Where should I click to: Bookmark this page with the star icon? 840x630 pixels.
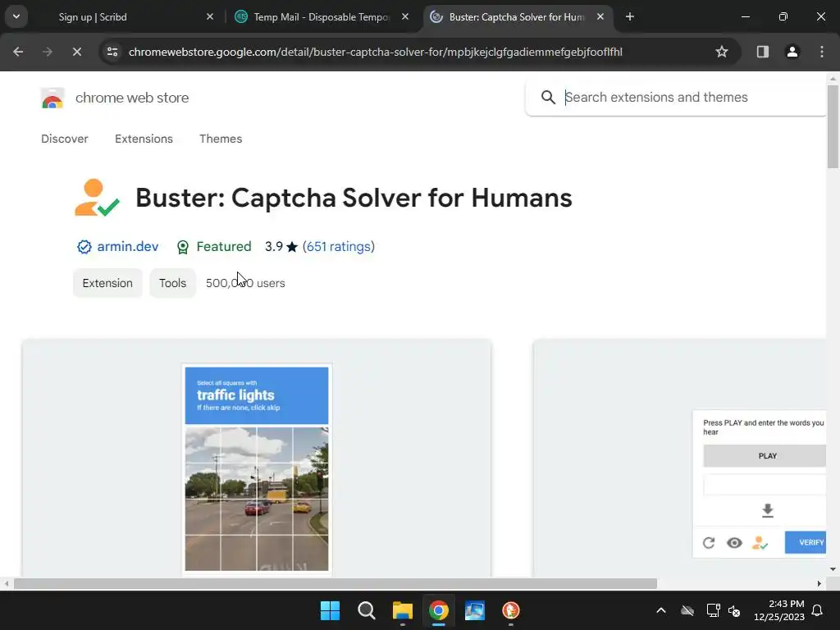(x=722, y=52)
